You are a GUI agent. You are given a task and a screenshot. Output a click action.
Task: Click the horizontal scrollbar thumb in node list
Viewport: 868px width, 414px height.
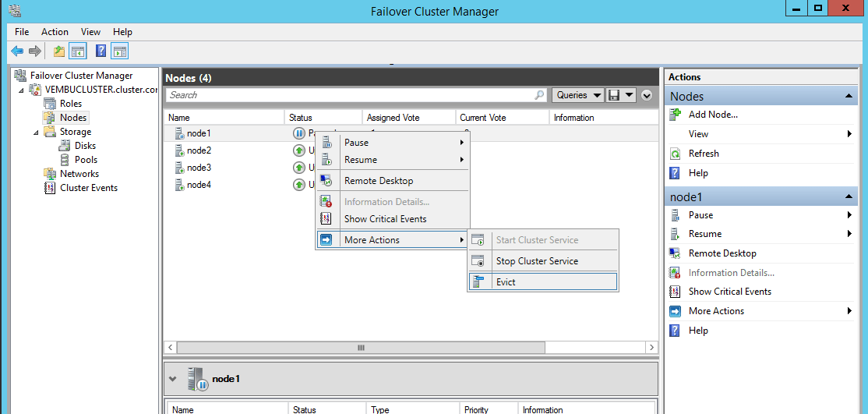pyautogui.click(x=361, y=348)
